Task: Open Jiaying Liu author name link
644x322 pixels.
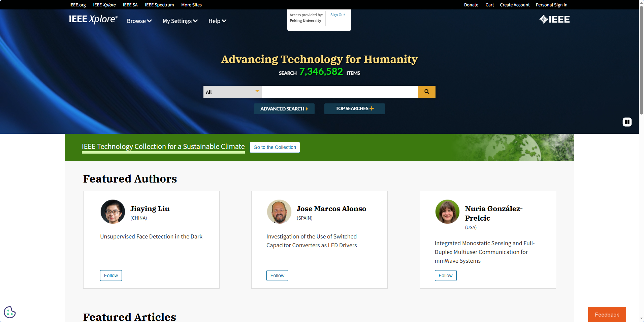Action: point(150,209)
